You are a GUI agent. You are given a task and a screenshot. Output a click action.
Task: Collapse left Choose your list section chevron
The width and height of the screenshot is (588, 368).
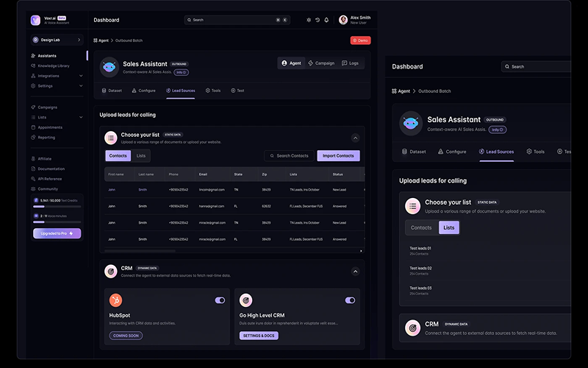tap(355, 138)
